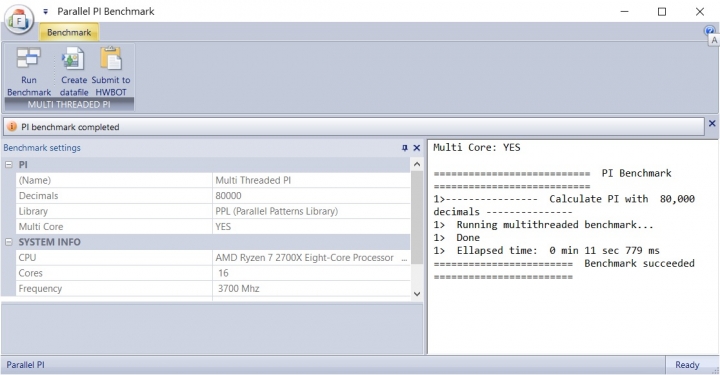Click the Benchmark settings panel title

tap(42, 148)
